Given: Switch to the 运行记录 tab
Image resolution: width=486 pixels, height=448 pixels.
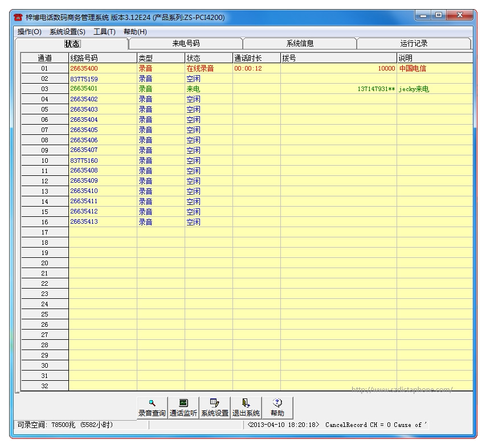Looking at the screenshot, I should 414,44.
